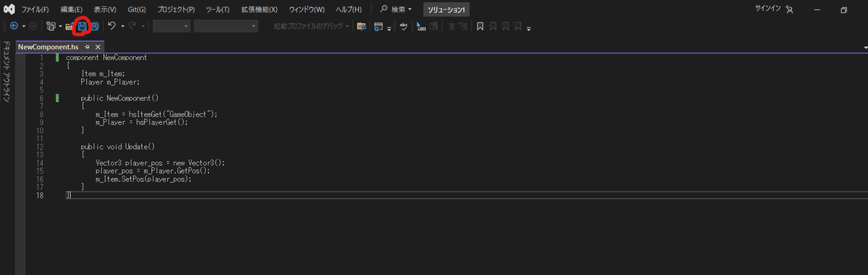This screenshot has width=868, height=275.
Task: Toggle the abc spell checker icon
Action: pos(404,26)
